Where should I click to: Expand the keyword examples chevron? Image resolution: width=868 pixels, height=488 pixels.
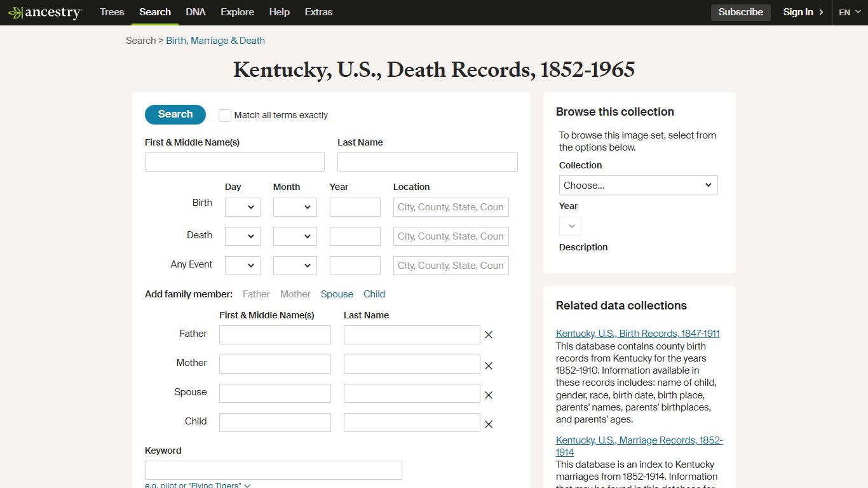(x=247, y=485)
